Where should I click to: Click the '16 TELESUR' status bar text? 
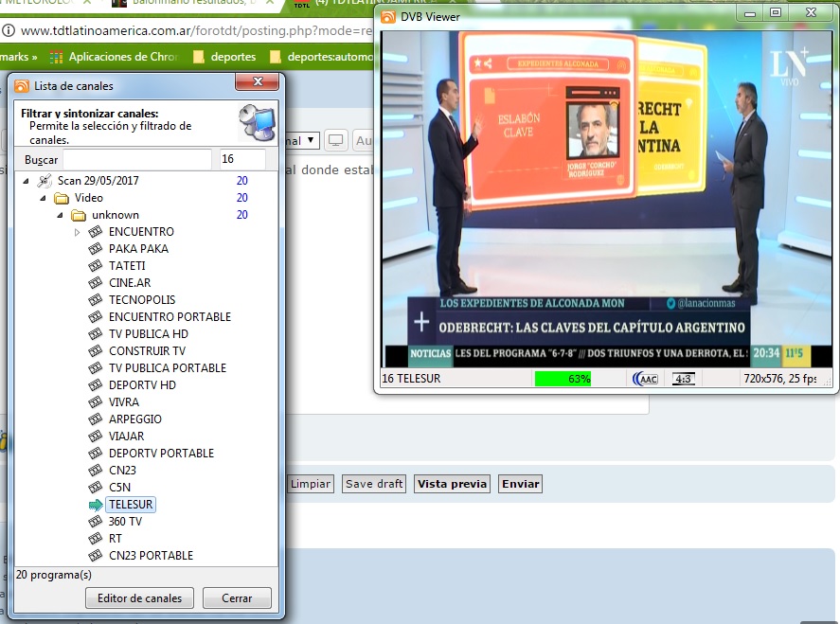411,379
